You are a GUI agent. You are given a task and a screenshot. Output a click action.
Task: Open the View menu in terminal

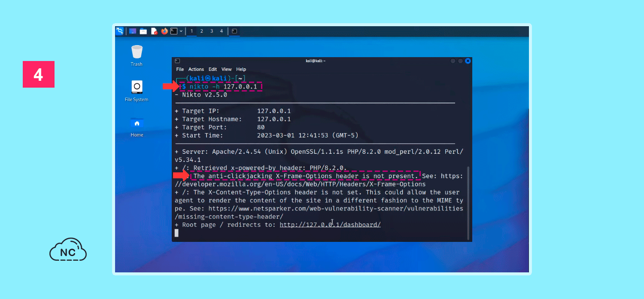coord(227,69)
